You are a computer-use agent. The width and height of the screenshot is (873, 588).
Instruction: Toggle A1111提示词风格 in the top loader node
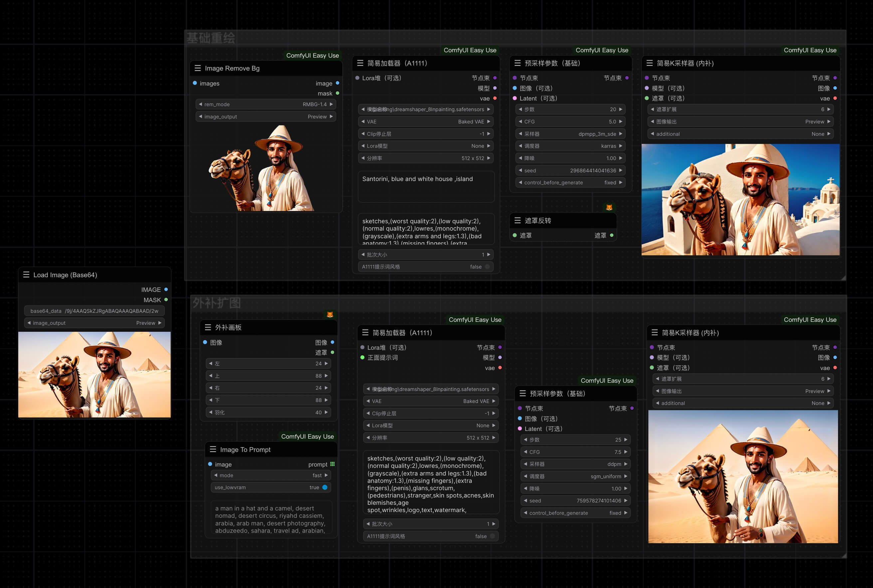487,267
